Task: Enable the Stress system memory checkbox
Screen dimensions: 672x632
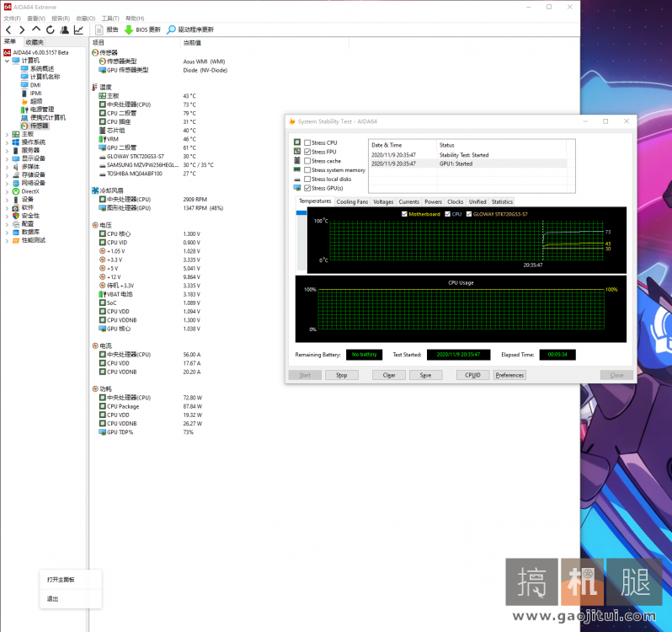Action: coord(307,169)
